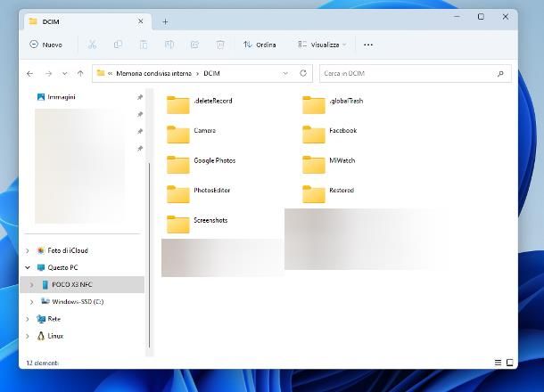Select the Facebook folder
Image resolution: width=544 pixels, height=392 pixels.
coord(330,135)
